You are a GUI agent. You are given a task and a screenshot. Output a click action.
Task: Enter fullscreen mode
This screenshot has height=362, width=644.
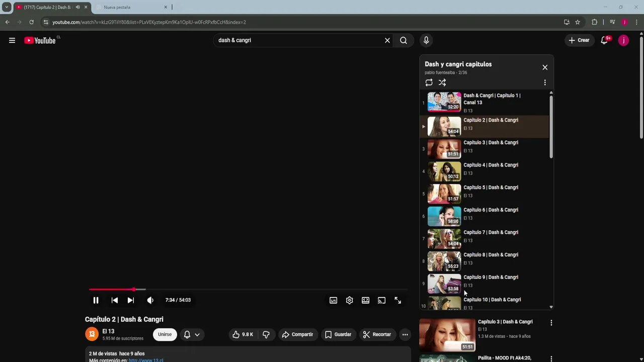pyautogui.click(x=398, y=300)
